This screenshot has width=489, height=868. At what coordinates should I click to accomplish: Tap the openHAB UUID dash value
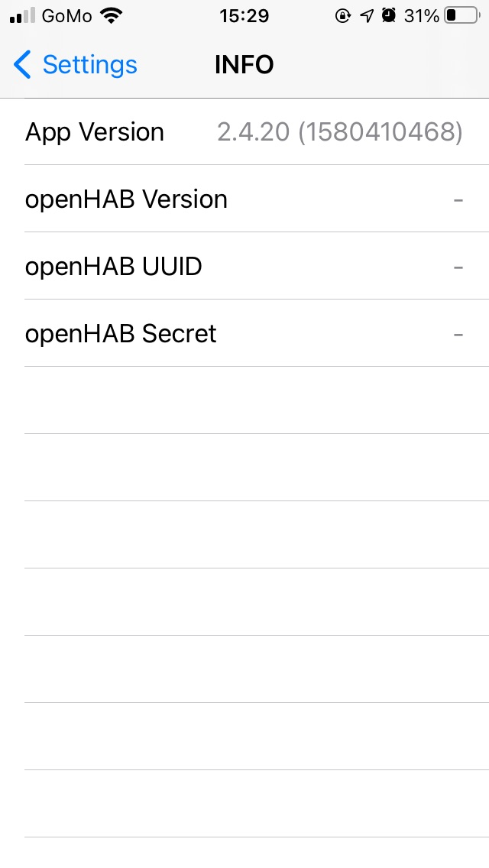tap(458, 267)
